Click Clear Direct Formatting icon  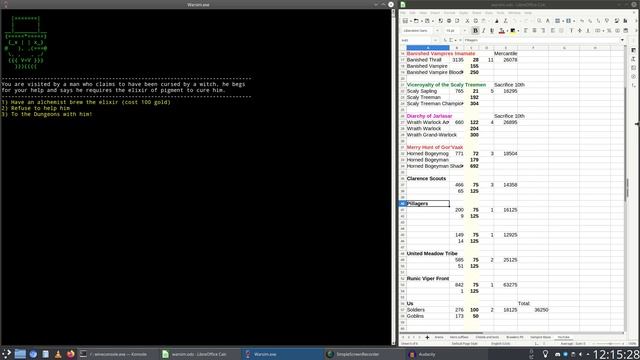(x=505, y=21)
